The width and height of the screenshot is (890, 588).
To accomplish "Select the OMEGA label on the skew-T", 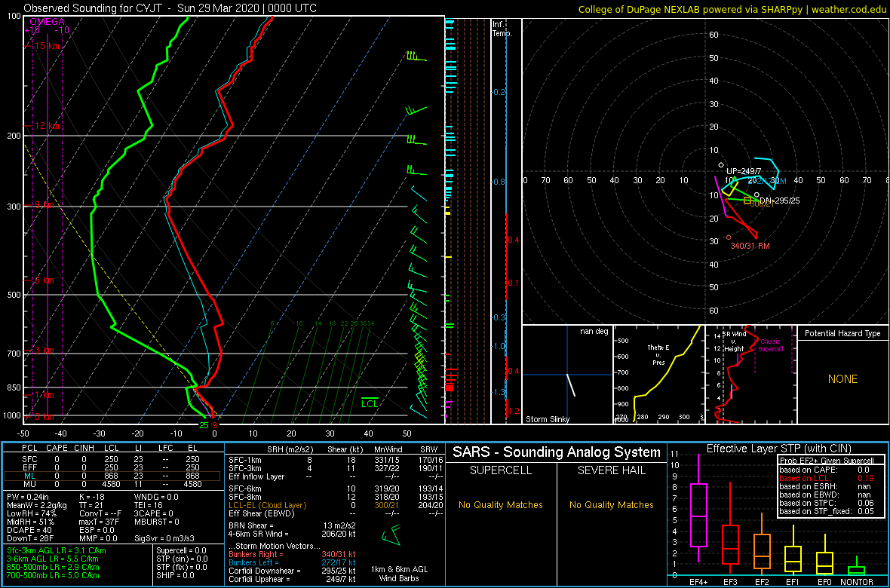I will coord(47,22).
